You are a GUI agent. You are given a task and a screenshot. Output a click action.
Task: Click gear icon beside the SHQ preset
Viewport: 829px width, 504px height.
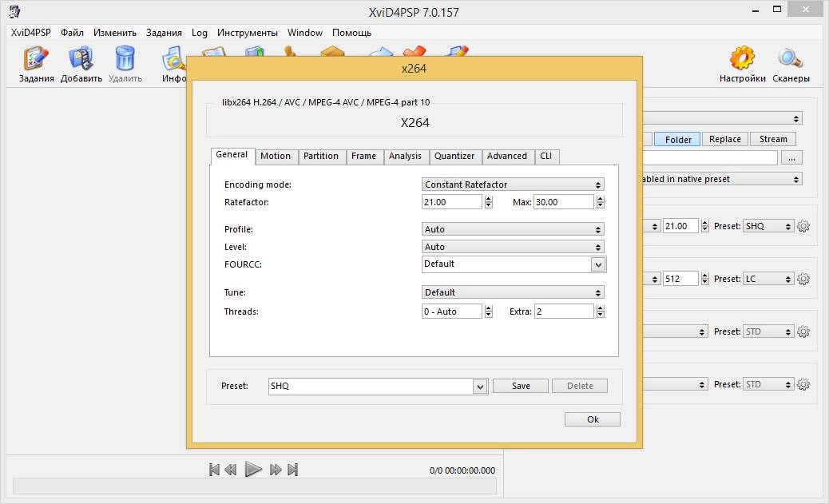[803, 226]
